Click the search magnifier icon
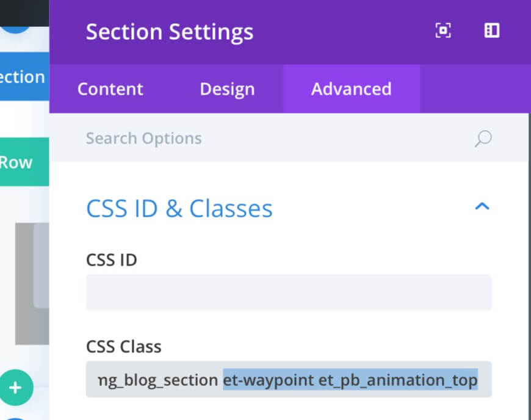This screenshot has height=420, width=531. (483, 139)
